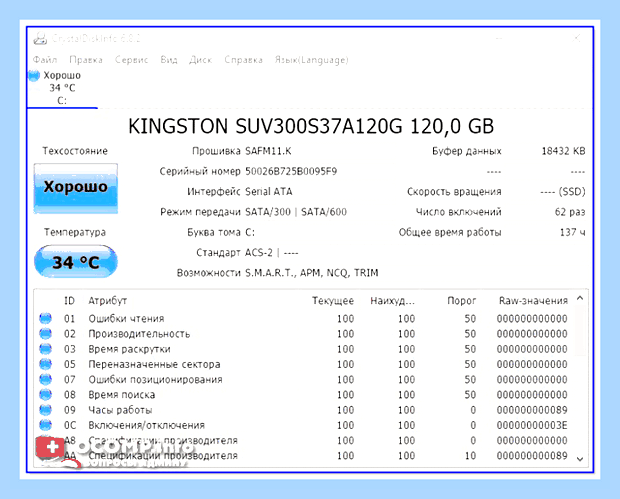
Task: Click the serial number 50026B725B0095F9
Action: pyautogui.click(x=291, y=172)
